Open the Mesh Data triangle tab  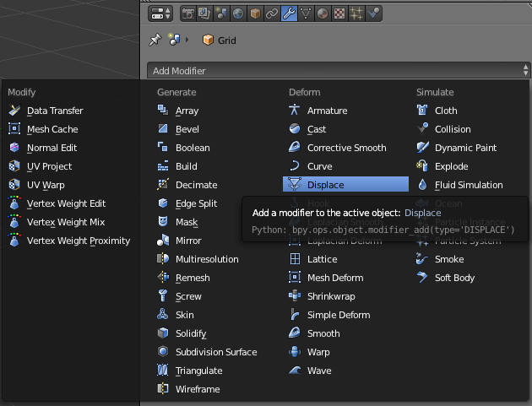[x=306, y=14]
